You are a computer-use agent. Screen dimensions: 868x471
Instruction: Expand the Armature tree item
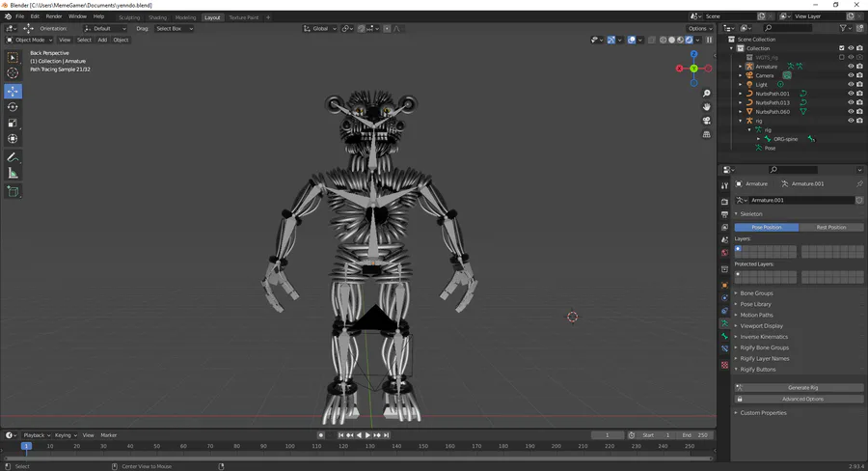click(740, 67)
